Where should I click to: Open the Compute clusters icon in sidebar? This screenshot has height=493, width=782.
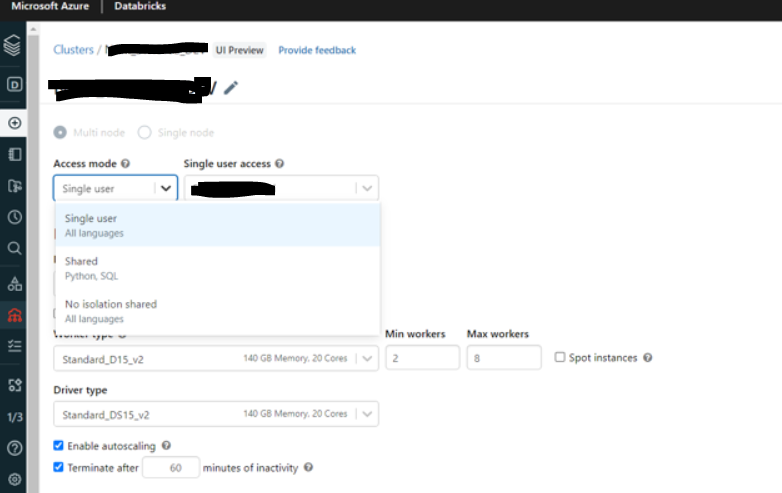click(x=14, y=315)
